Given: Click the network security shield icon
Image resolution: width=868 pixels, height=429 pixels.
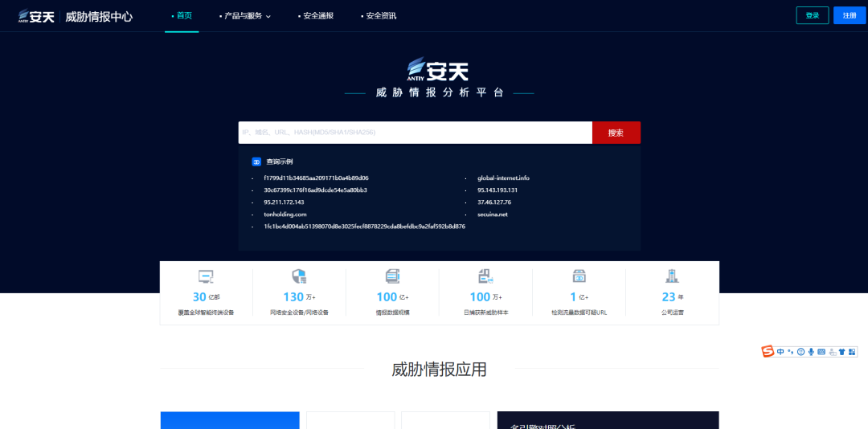Looking at the screenshot, I should tap(299, 276).
